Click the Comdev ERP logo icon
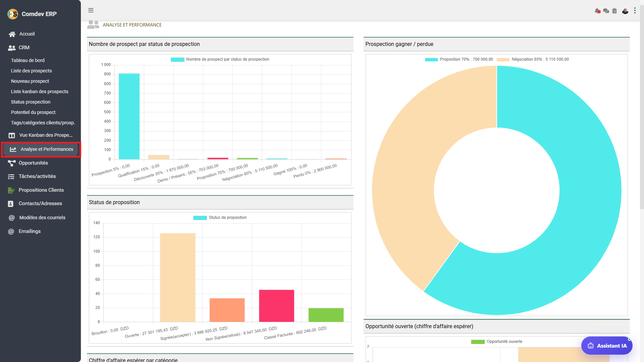This screenshot has width=644, height=362. (x=13, y=14)
